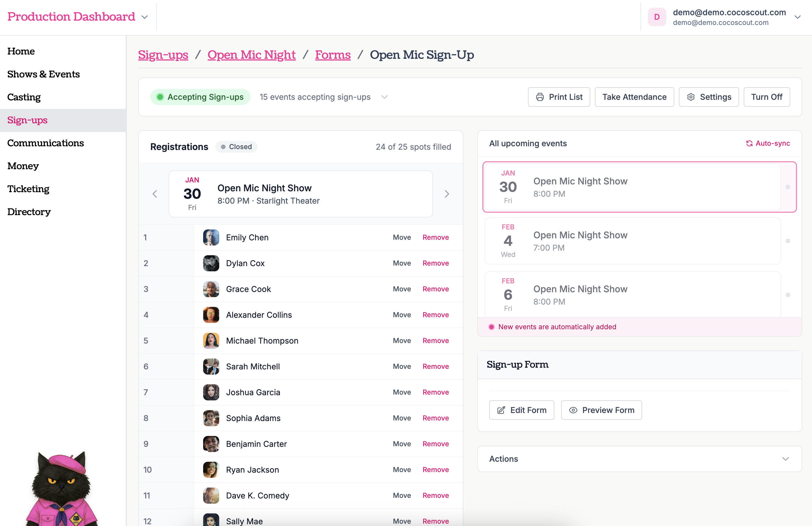Turn Off the sign-up form
The height and width of the screenshot is (526, 812).
coord(766,97)
